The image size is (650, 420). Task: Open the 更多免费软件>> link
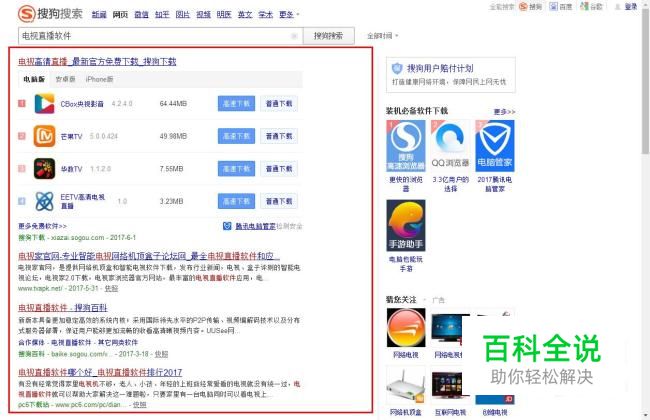42,226
